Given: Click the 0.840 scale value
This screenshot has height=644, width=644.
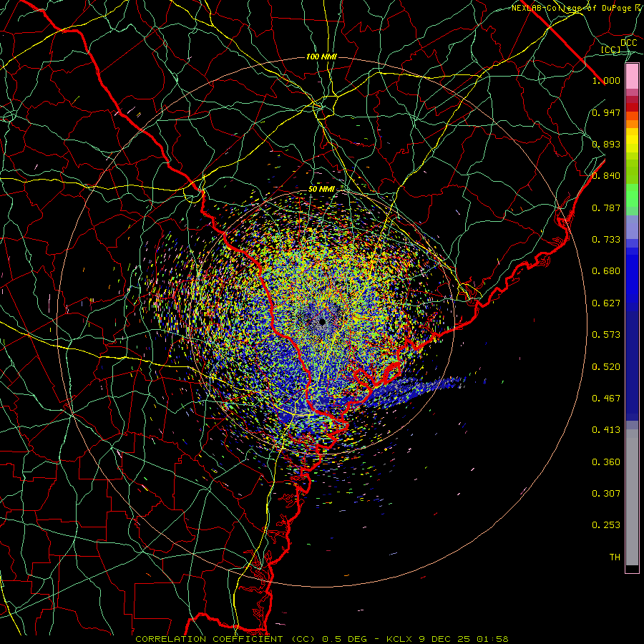Looking at the screenshot, I should [606, 176].
